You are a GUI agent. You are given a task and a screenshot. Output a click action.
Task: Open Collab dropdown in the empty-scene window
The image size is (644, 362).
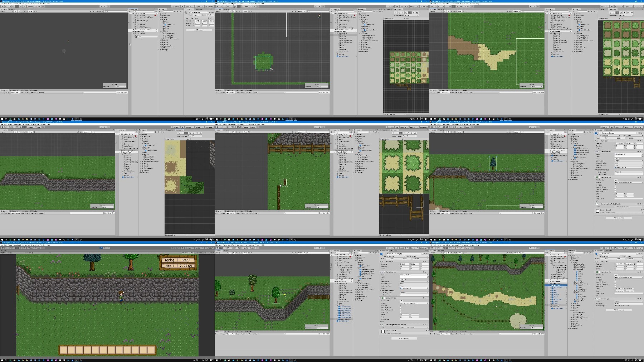click(x=175, y=6)
